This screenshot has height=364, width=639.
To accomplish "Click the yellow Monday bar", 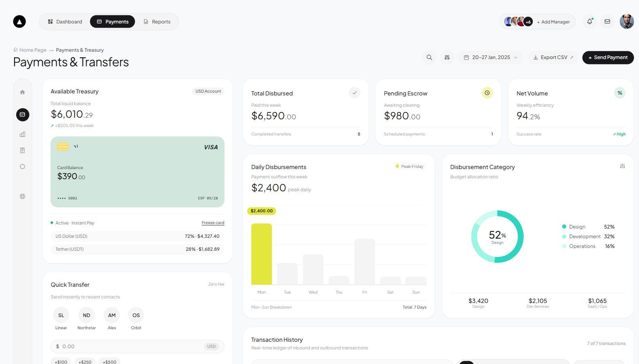I will pyautogui.click(x=262, y=254).
